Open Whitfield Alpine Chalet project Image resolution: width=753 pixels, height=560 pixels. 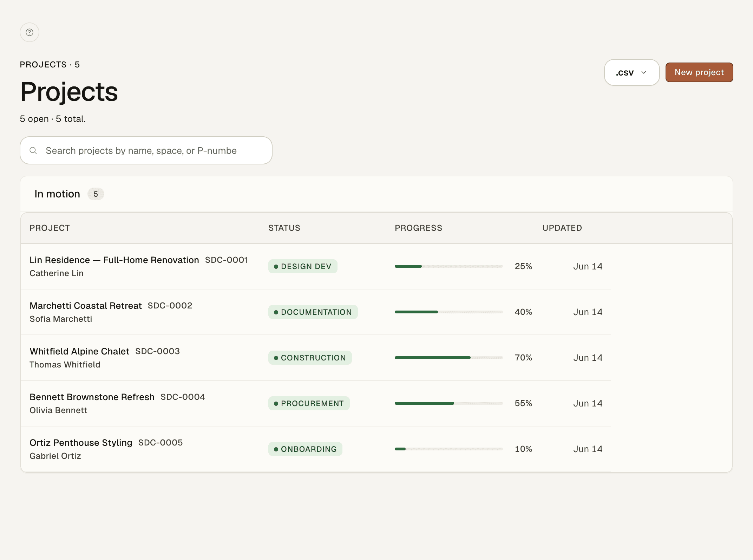(x=79, y=351)
